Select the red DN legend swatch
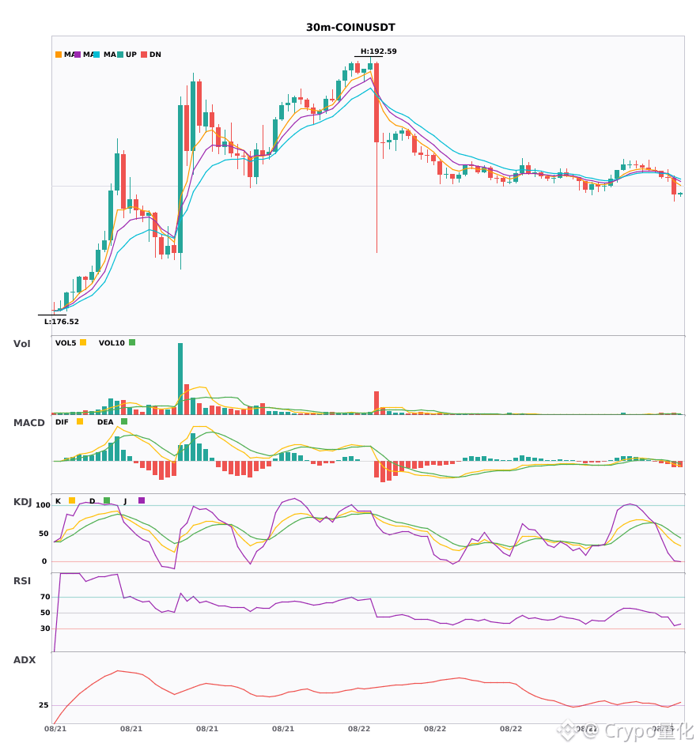Screen dimensions: 700x751 144,55
